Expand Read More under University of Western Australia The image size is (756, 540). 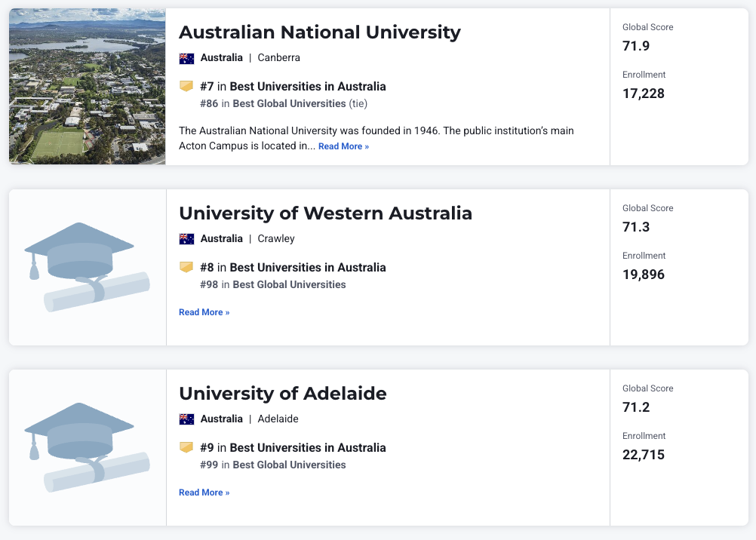pos(204,312)
